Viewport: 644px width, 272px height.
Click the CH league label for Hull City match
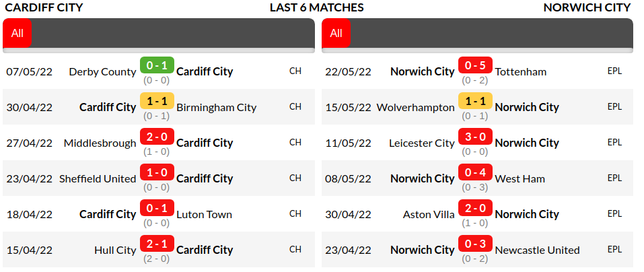click(x=295, y=249)
